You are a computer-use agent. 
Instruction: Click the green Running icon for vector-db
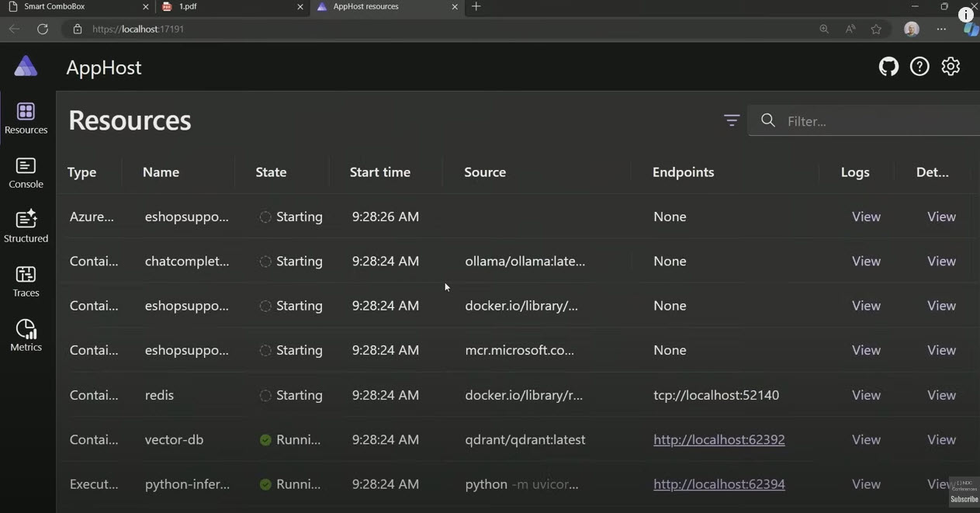pyautogui.click(x=265, y=440)
